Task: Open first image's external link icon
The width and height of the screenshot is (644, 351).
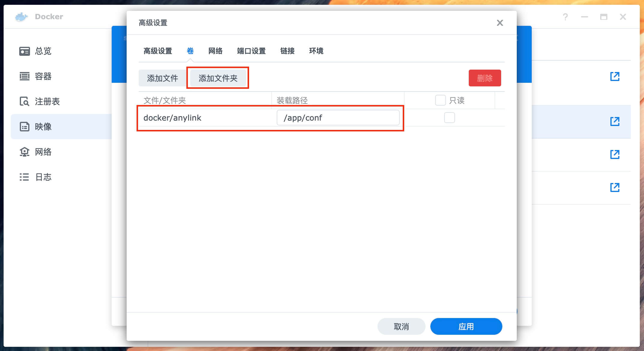Action: pyautogui.click(x=615, y=76)
